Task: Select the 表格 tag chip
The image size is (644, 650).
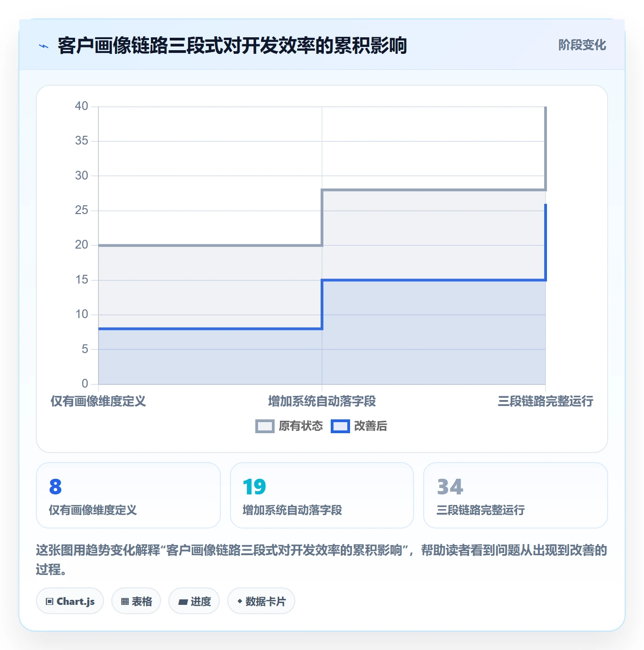Action: click(x=136, y=601)
